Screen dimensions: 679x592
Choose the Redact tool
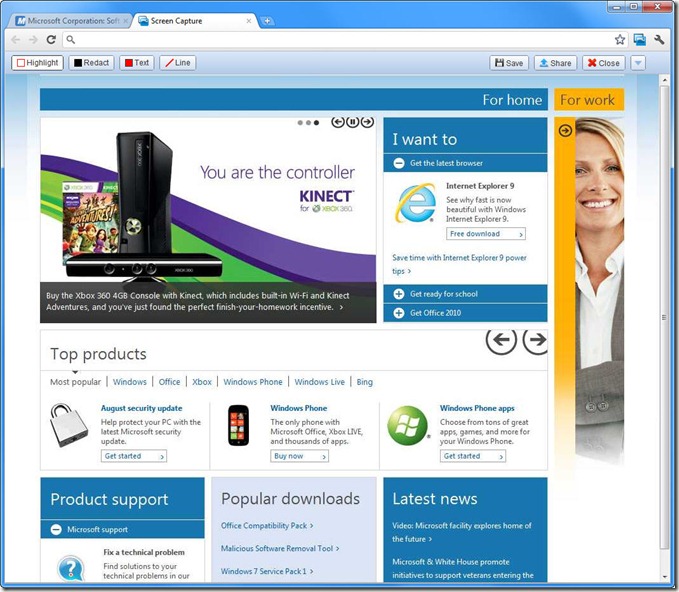pos(91,63)
